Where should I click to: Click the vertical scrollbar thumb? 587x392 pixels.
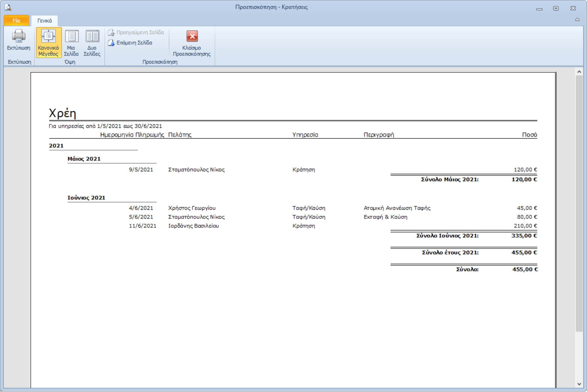[x=579, y=202]
